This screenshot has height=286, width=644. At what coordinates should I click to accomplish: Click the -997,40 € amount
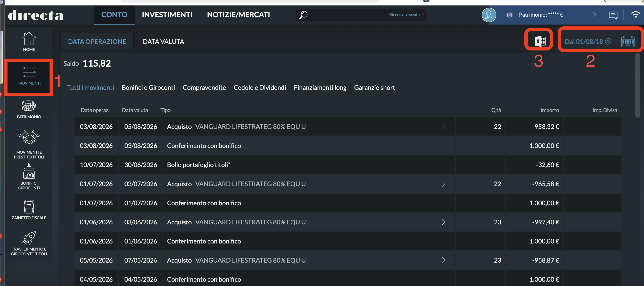(x=546, y=222)
